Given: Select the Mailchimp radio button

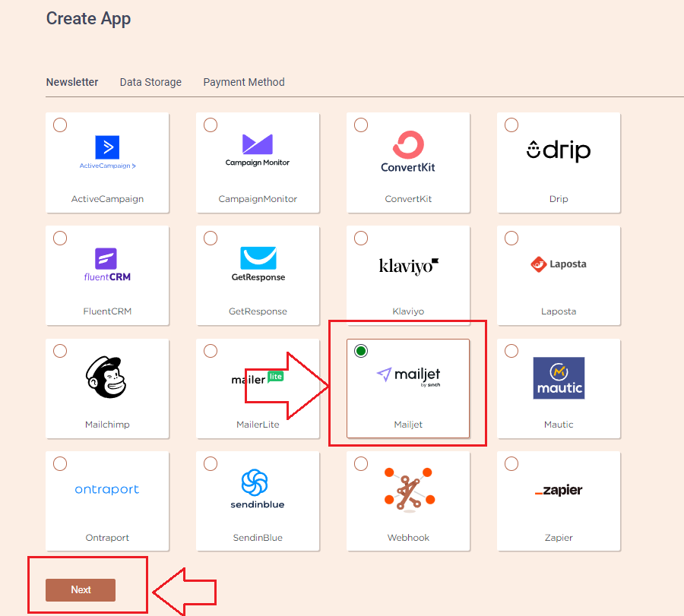Looking at the screenshot, I should click(x=60, y=351).
